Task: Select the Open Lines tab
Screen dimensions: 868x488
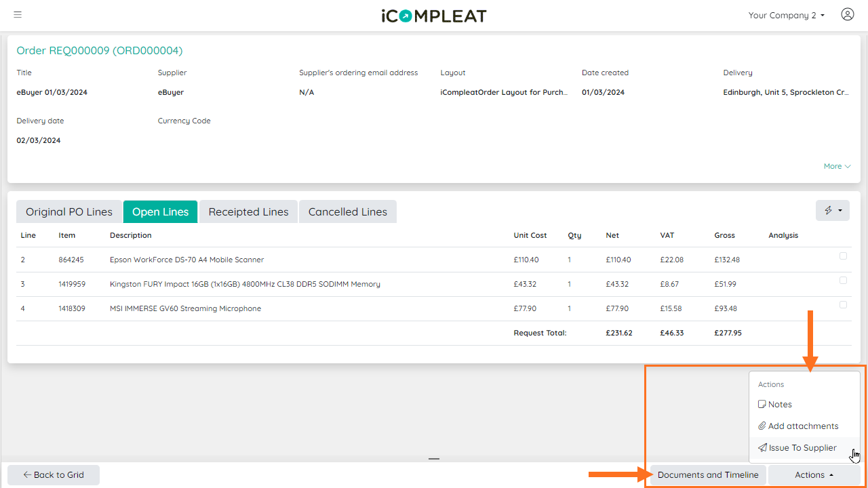Action: click(x=161, y=212)
